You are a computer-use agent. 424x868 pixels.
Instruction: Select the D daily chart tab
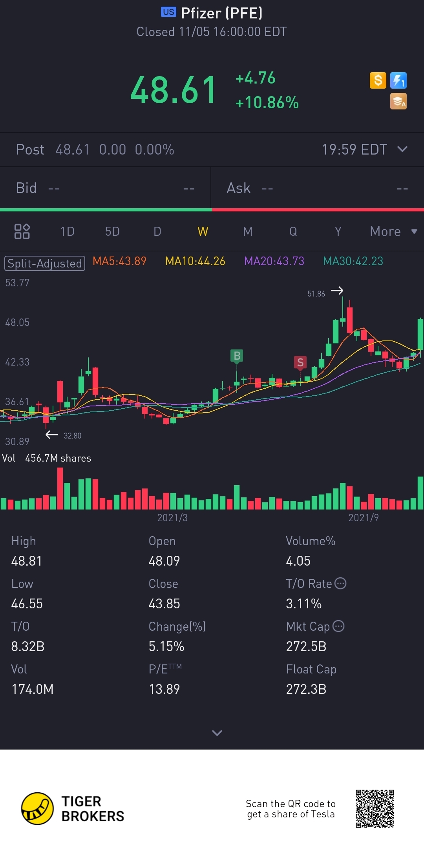click(157, 231)
